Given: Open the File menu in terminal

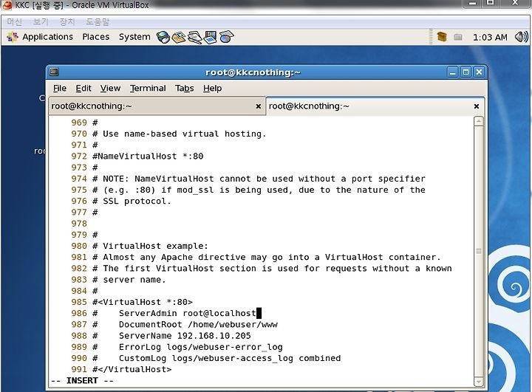Looking at the screenshot, I should 60,88.
